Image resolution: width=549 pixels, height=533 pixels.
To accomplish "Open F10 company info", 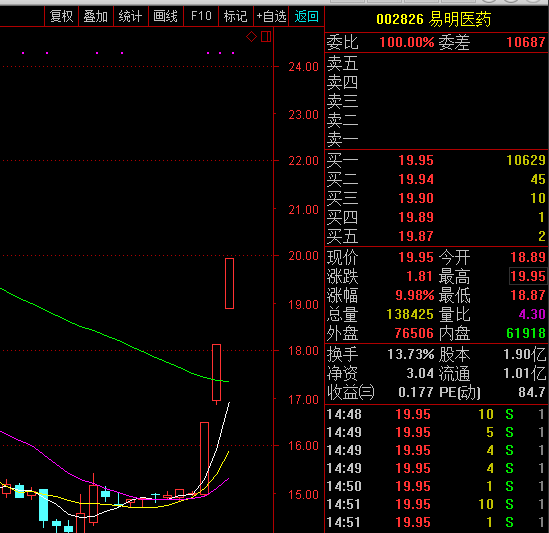I will click(201, 16).
